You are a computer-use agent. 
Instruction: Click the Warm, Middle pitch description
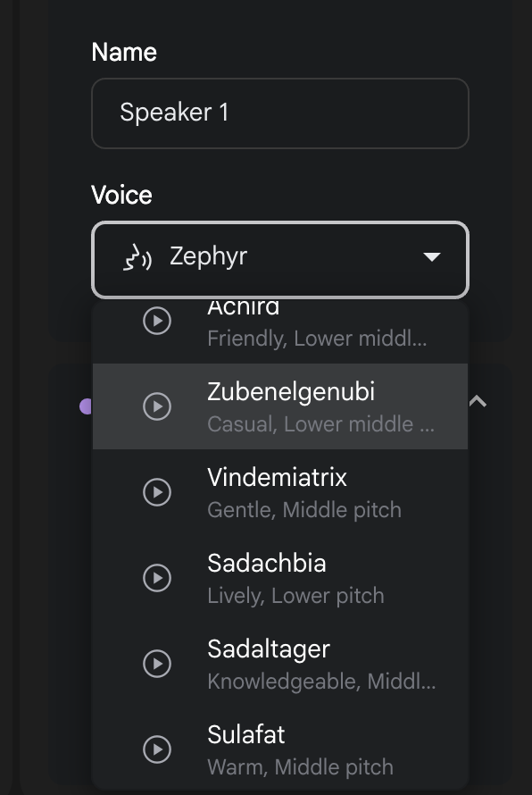[x=300, y=766]
